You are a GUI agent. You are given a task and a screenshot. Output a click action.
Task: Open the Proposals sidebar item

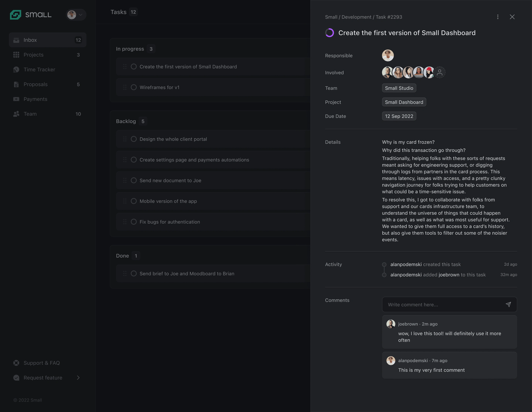tap(36, 84)
